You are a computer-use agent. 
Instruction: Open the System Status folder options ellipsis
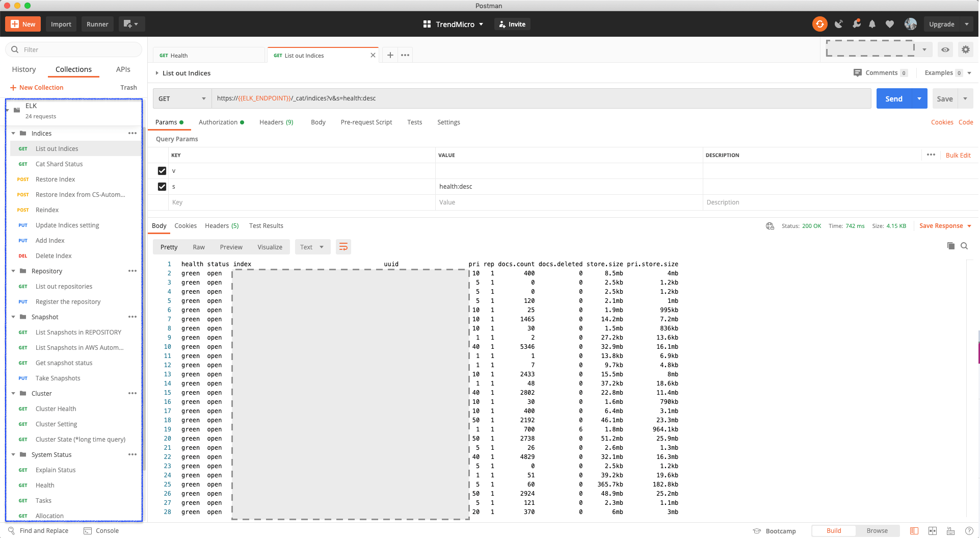pyautogui.click(x=133, y=454)
